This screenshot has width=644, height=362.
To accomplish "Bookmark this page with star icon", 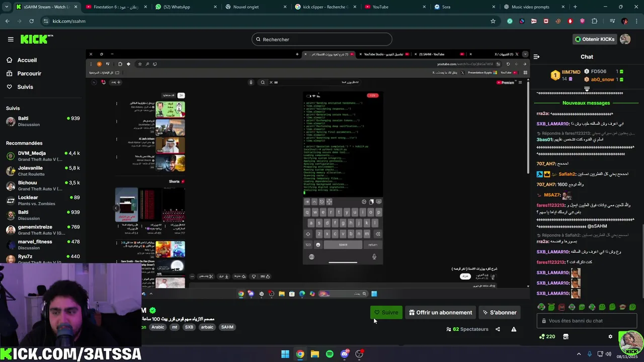I will click(x=493, y=21).
